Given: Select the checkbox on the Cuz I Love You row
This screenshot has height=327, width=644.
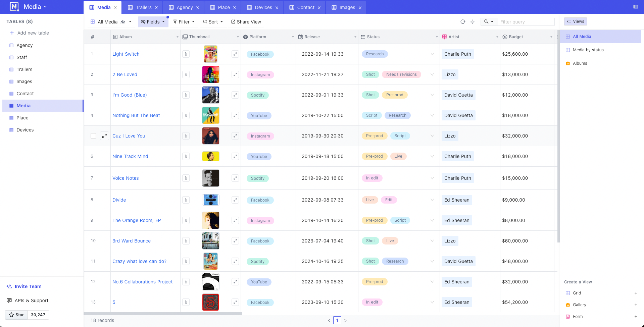Looking at the screenshot, I should [93, 136].
